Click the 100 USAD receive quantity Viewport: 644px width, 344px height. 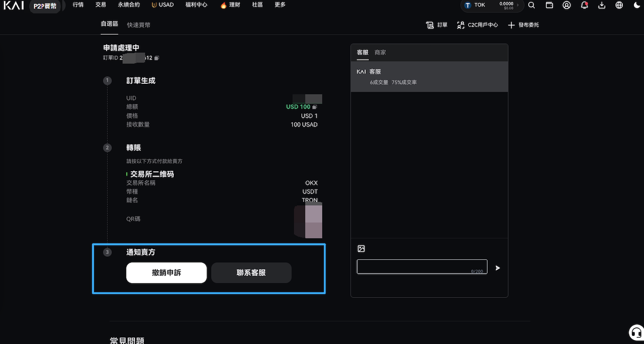coord(304,124)
